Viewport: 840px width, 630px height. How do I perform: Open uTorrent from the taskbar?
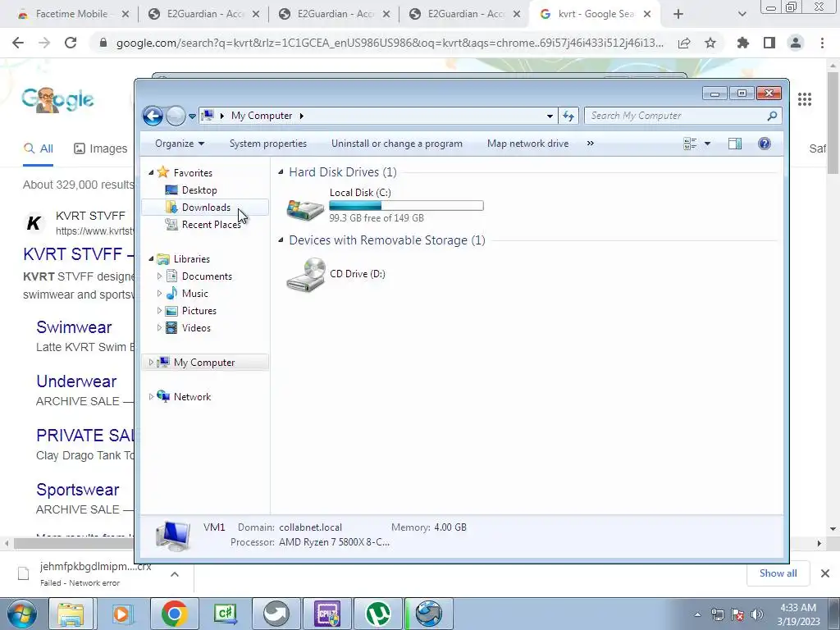(377, 614)
